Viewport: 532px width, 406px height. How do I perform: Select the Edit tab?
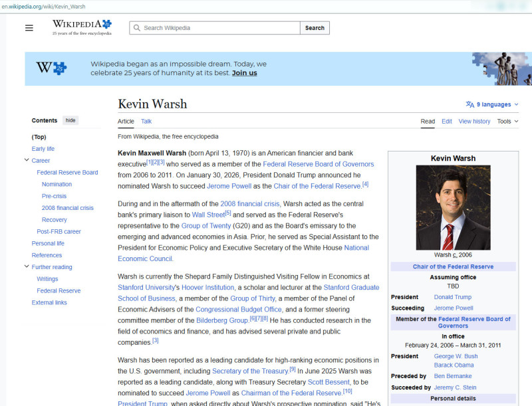point(447,122)
